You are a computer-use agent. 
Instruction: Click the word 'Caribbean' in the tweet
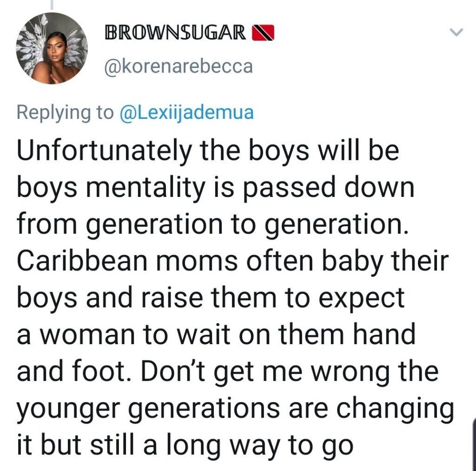(x=82, y=262)
